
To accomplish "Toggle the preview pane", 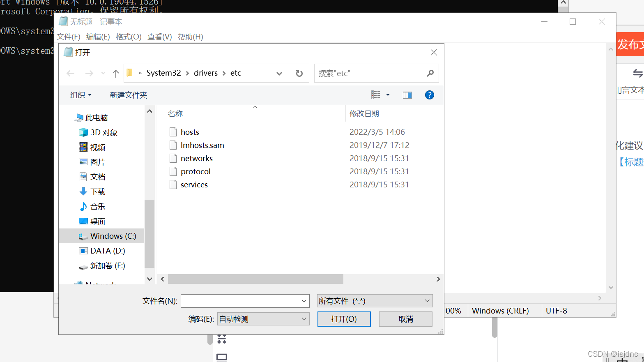I will (x=407, y=95).
